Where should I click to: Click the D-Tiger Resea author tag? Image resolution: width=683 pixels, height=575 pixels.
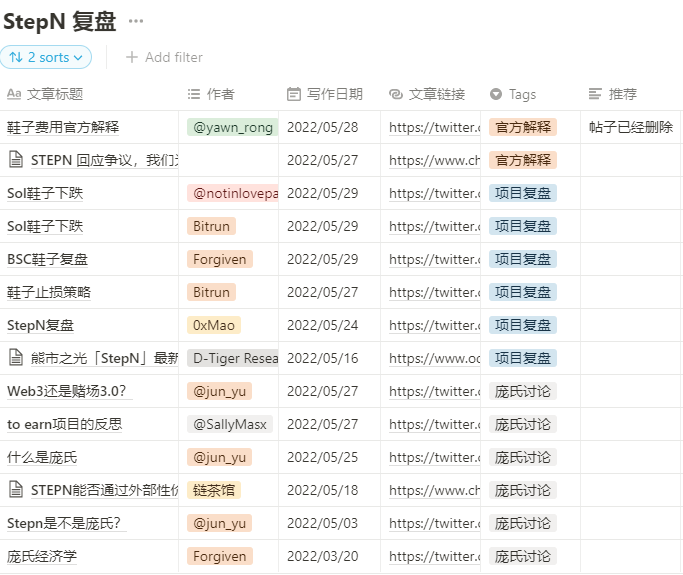[233, 358]
